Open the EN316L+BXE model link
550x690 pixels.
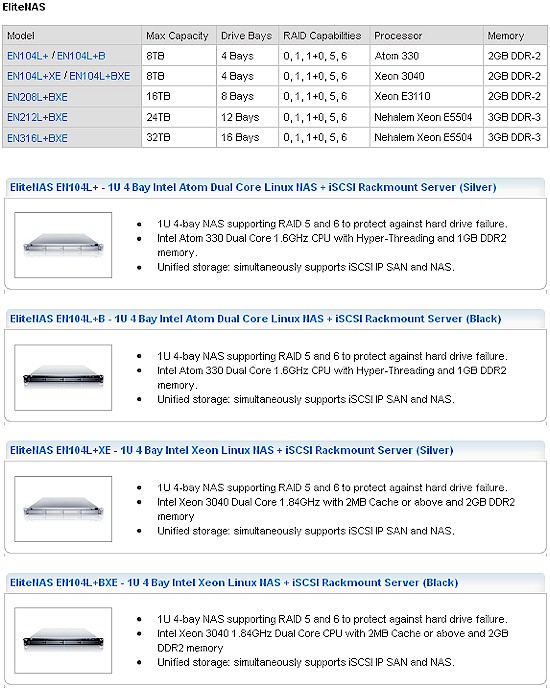(37, 138)
